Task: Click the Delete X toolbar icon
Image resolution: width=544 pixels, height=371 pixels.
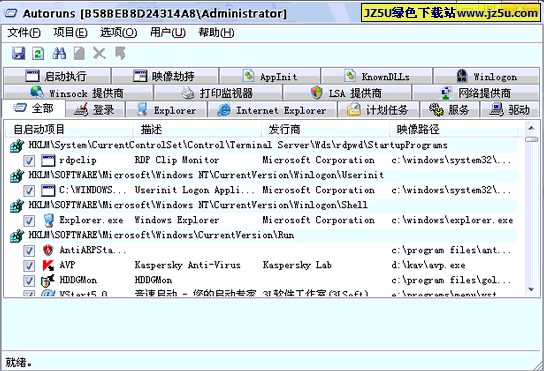Action: click(x=99, y=53)
